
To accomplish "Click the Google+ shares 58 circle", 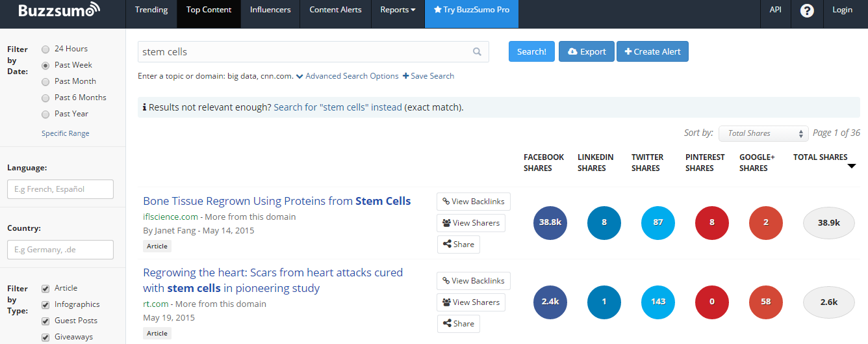I will coord(766,302).
